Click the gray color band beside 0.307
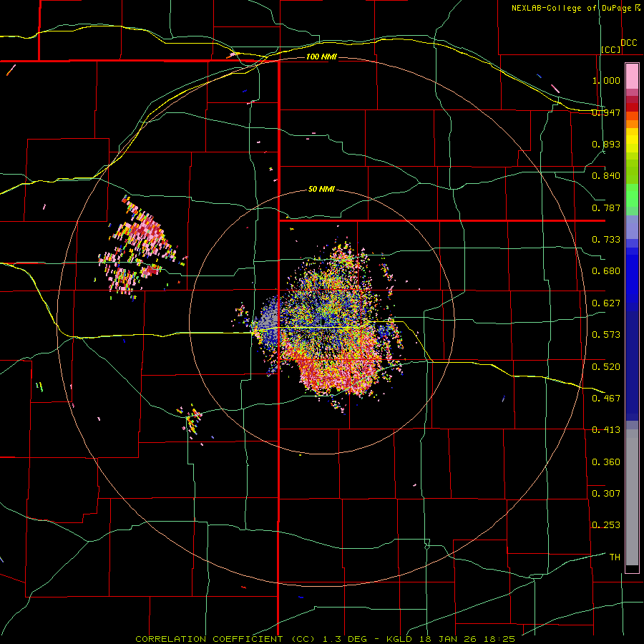The width and height of the screenshot is (644, 644). pos(632,497)
